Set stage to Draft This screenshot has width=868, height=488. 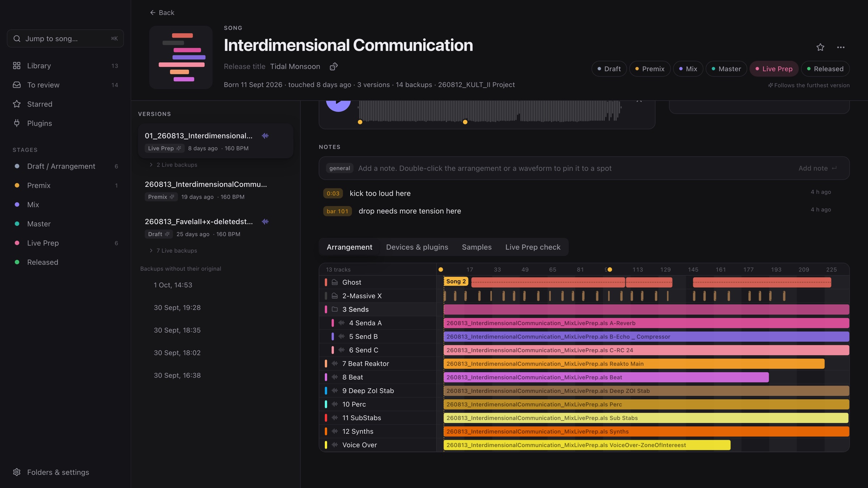pos(609,69)
